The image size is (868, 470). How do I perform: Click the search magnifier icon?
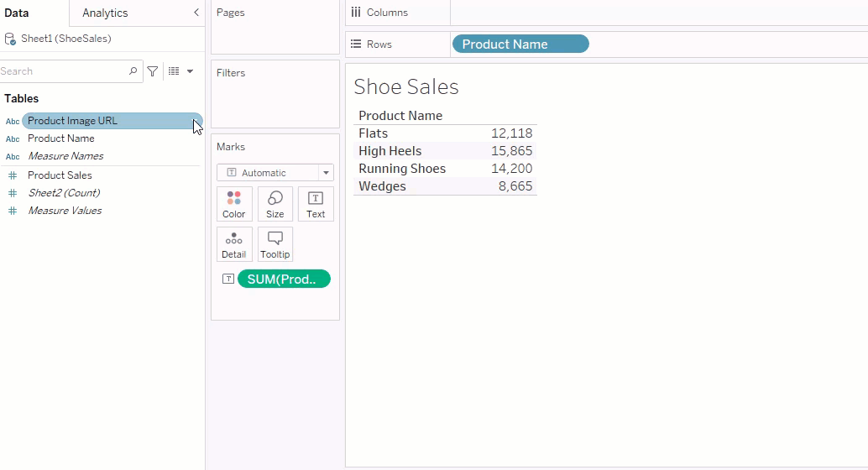(x=133, y=71)
